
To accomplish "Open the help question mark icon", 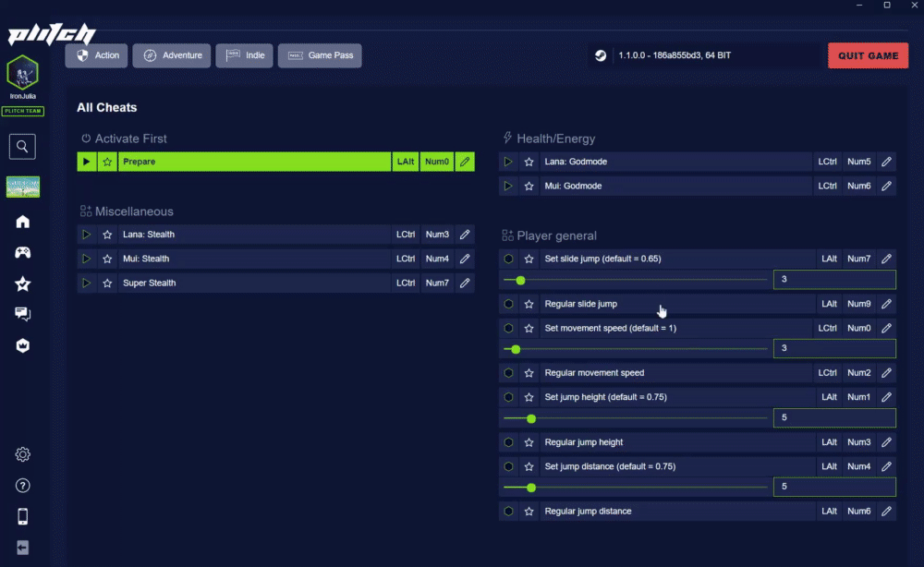I will pyautogui.click(x=22, y=485).
